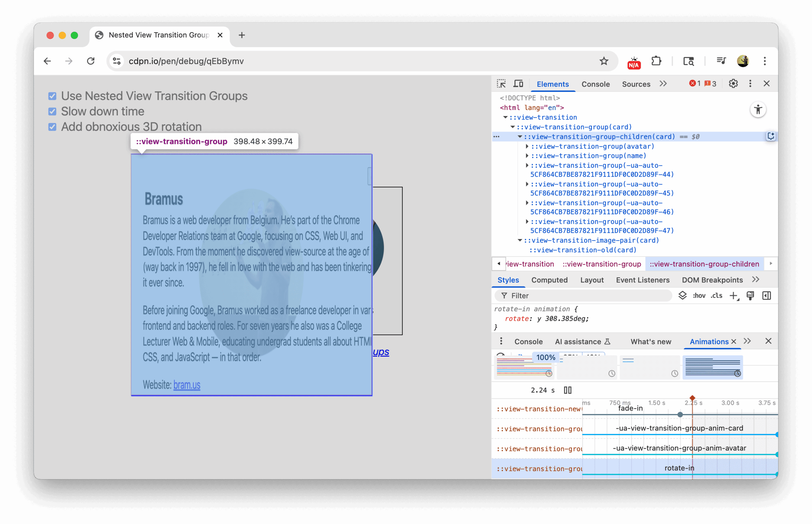Follow the bram.us website link

coord(187,385)
